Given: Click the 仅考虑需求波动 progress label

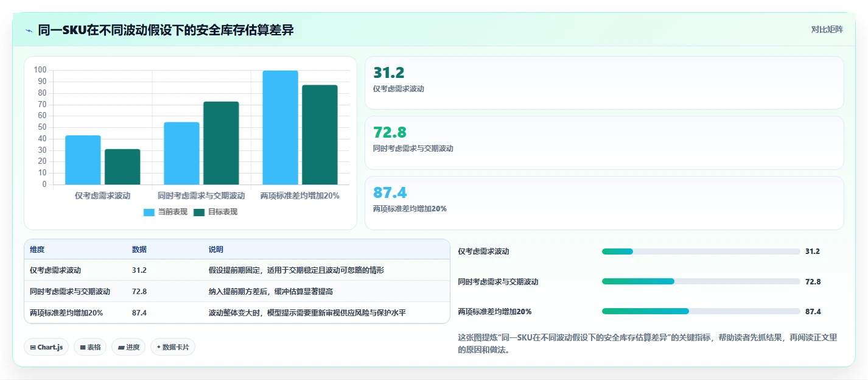Looking at the screenshot, I should click(483, 252).
